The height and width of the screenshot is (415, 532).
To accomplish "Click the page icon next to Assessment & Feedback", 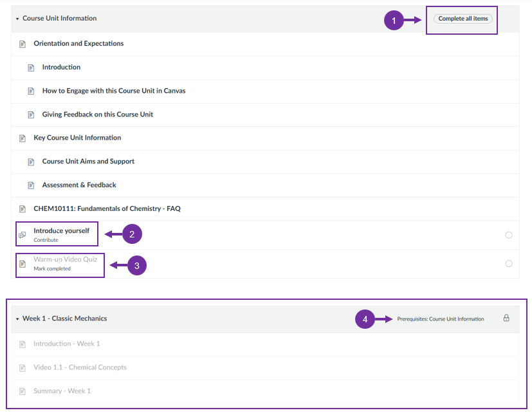I will (31, 185).
